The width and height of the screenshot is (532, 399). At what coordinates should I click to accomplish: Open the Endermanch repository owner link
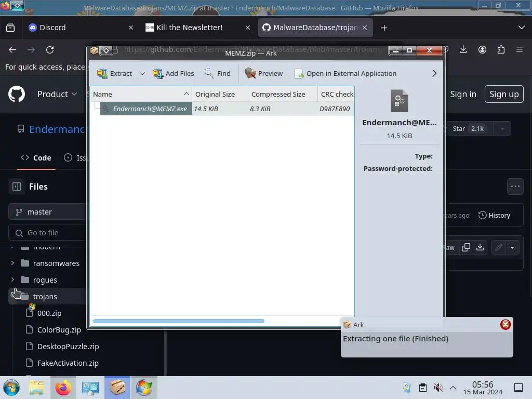(x=57, y=129)
